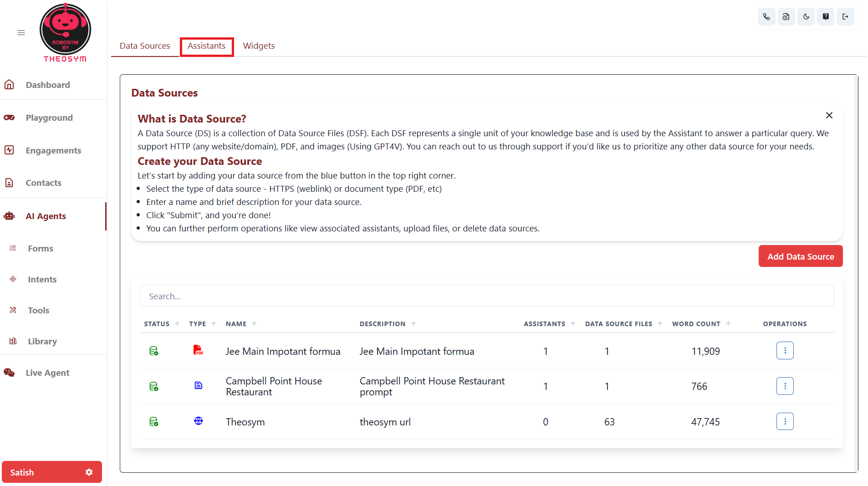This screenshot has height=486, width=868.
Task: Sort table by Word Count column arrow
Action: tap(729, 324)
